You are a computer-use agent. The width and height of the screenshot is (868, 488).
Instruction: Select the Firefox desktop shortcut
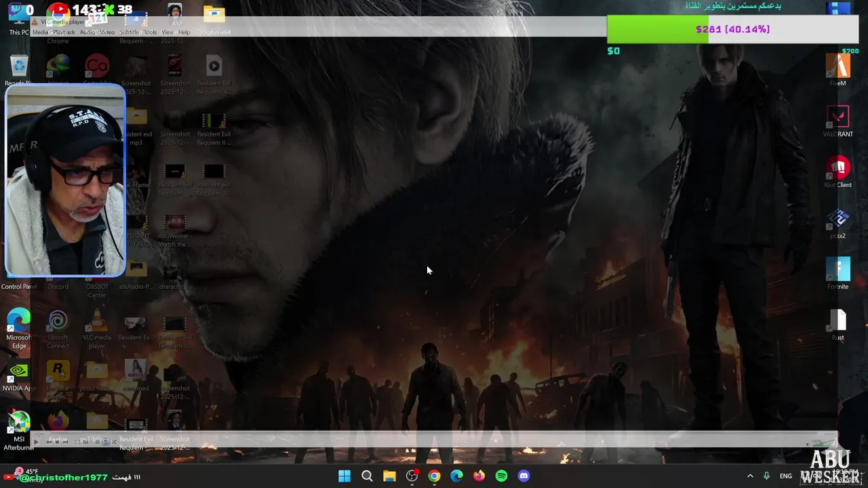(58, 427)
